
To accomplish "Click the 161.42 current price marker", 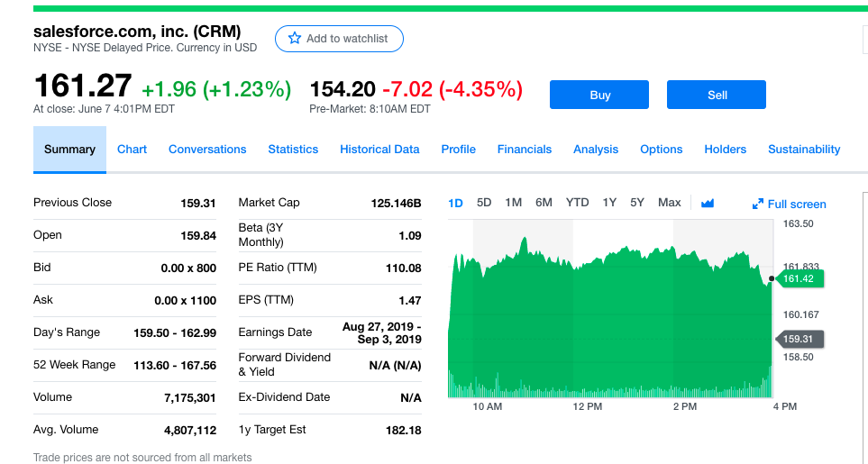I will click(x=799, y=278).
